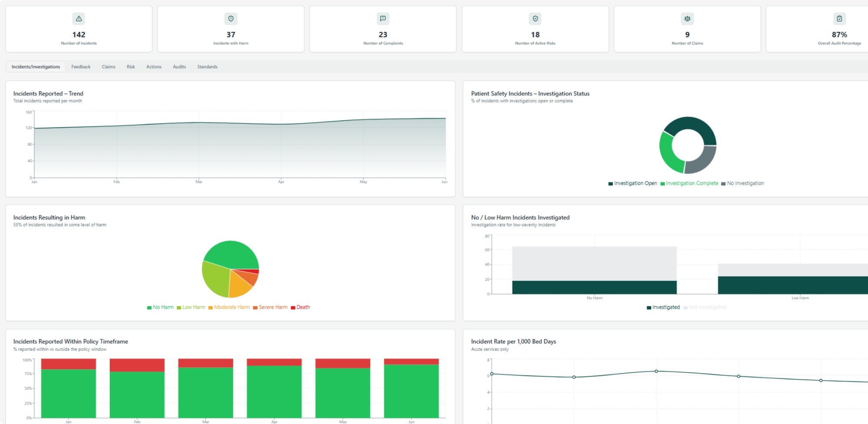This screenshot has height=424, width=868.
Task: Click the 87% Overall Audit Percentage value
Action: (x=839, y=35)
